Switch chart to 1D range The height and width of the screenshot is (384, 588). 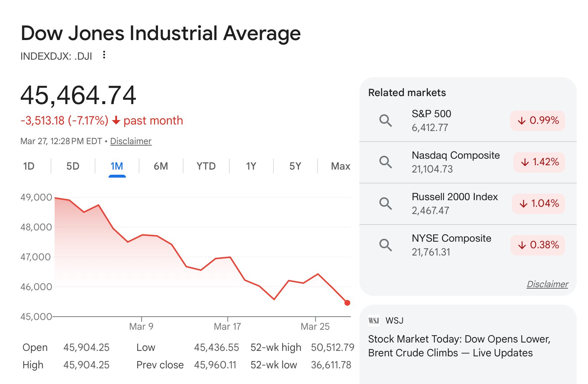tap(29, 166)
